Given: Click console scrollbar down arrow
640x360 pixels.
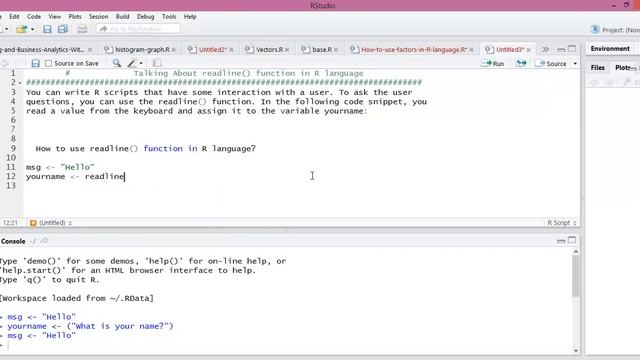Looking at the screenshot, I should 576,350.
